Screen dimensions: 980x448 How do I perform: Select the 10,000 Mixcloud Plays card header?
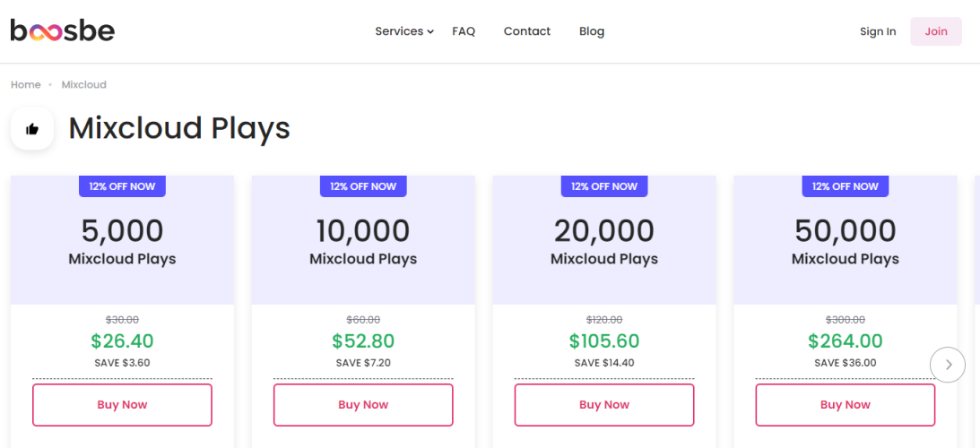pyautogui.click(x=363, y=242)
